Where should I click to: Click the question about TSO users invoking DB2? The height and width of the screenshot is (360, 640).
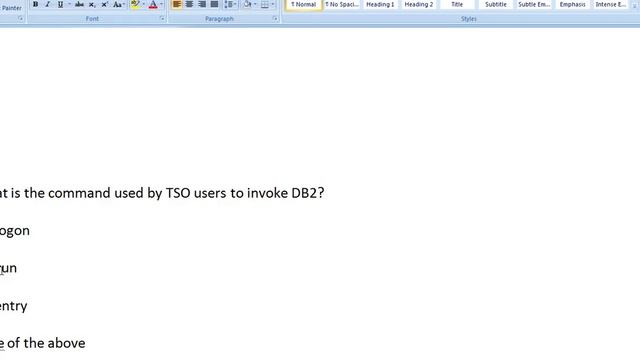coord(162,193)
